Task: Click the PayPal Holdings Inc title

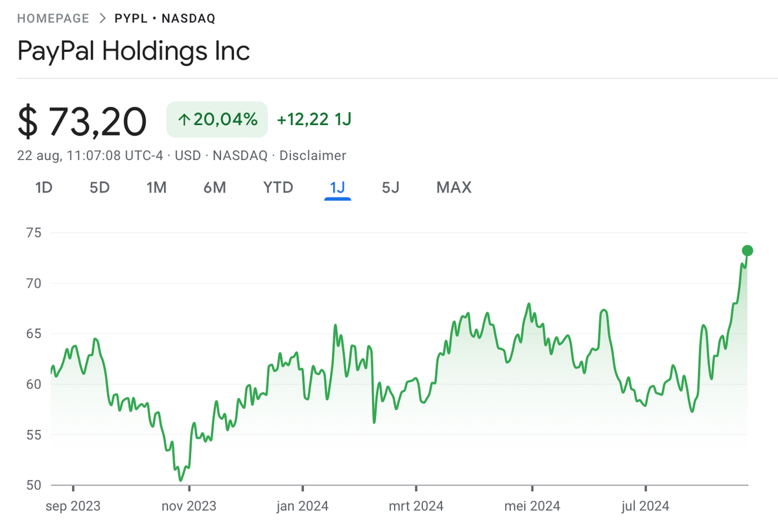Action: coord(134,51)
